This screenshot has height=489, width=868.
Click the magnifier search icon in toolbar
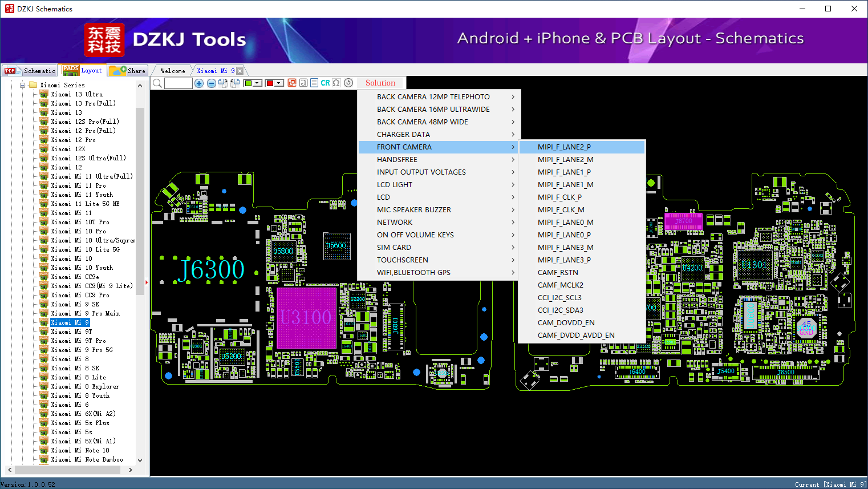(157, 83)
